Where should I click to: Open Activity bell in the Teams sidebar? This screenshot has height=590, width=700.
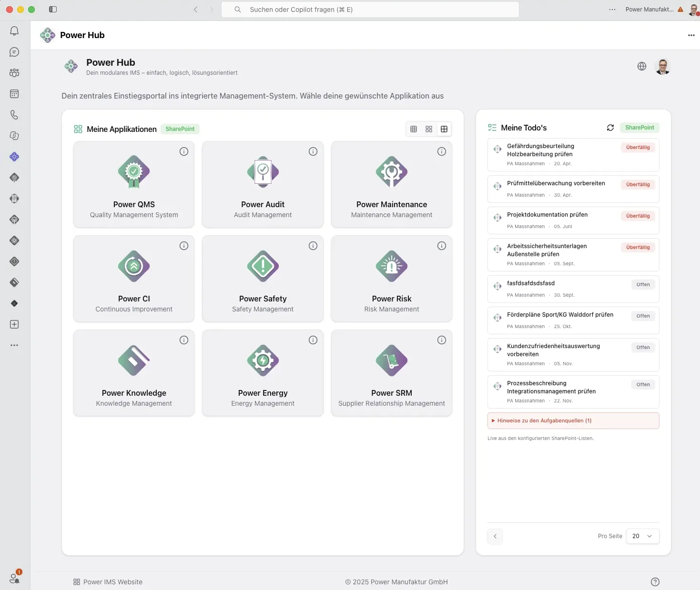pos(14,31)
